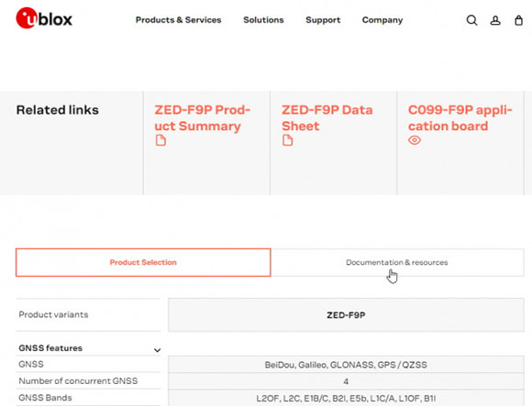Open the ZED-F9P Data Sheet link
The image size is (532, 406).
tap(327, 118)
